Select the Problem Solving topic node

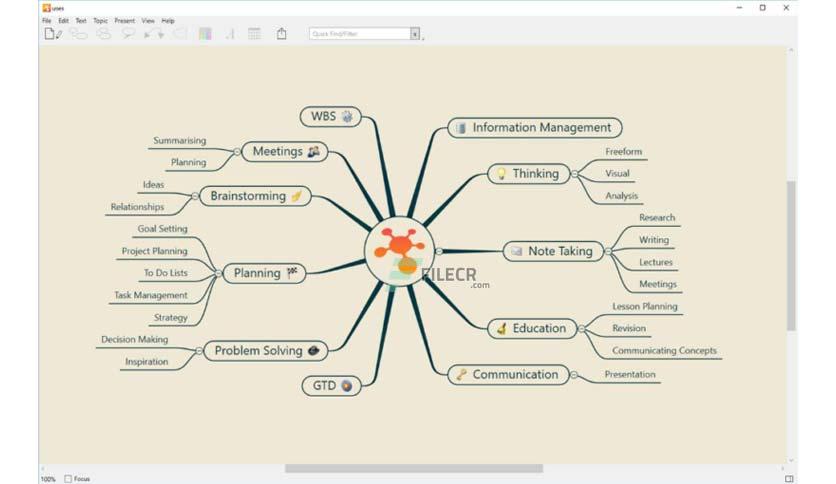click(x=266, y=351)
